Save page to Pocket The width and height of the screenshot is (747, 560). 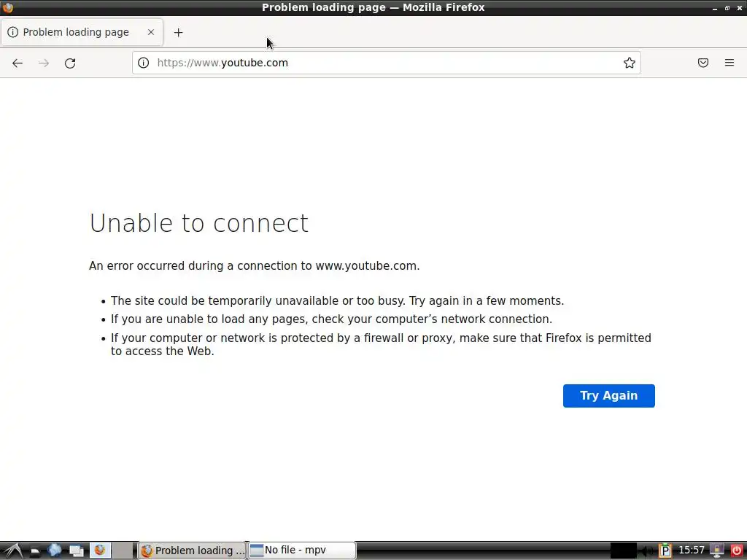point(703,63)
